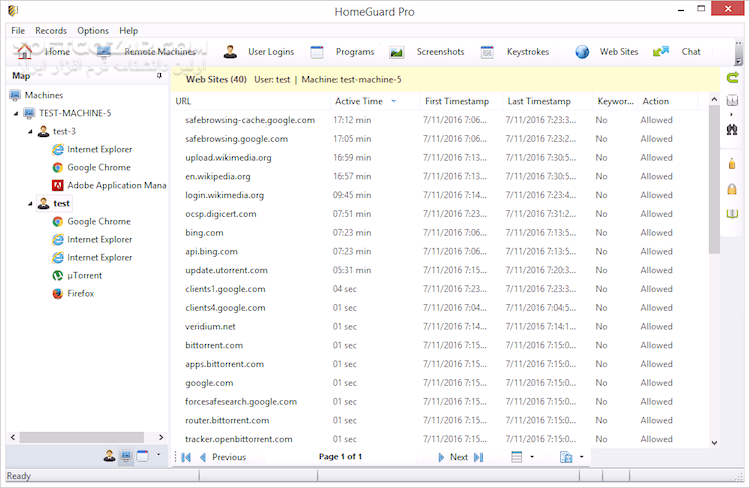This screenshot has width=750, height=488.
Task: Open the Chat records icon
Action: coord(661,51)
